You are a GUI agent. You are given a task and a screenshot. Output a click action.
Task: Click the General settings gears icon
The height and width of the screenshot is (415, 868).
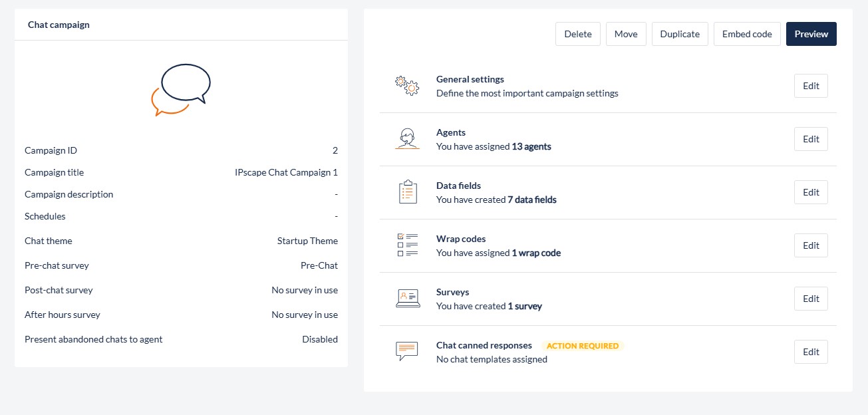click(x=407, y=86)
